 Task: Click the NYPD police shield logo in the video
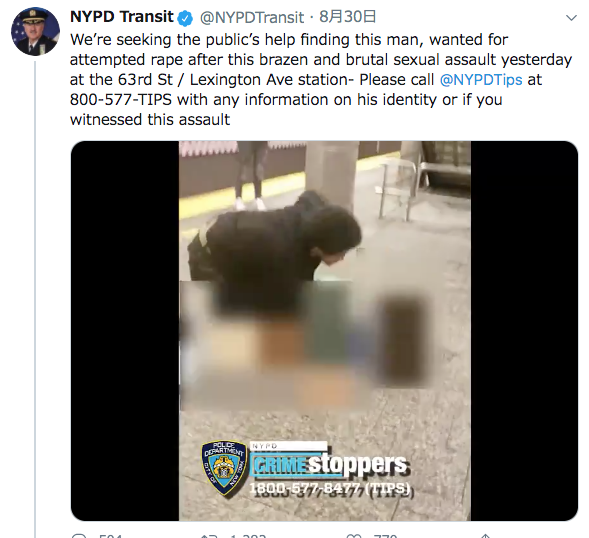pyautogui.click(x=224, y=467)
